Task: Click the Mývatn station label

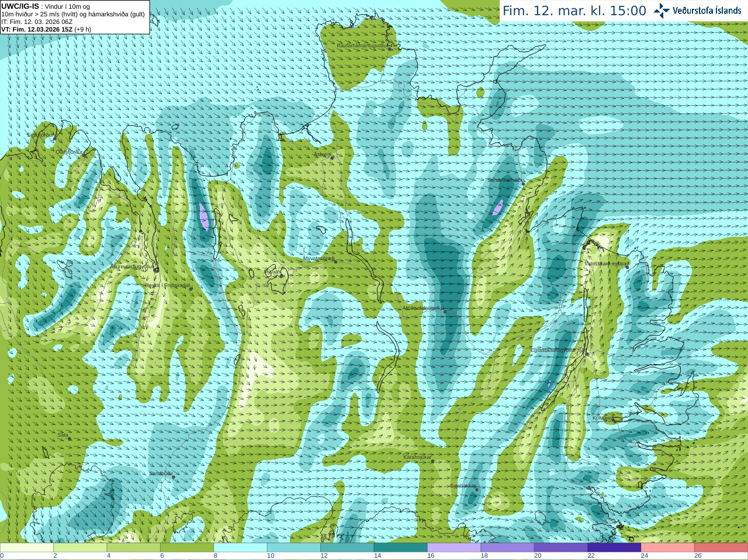Action: click(x=272, y=272)
